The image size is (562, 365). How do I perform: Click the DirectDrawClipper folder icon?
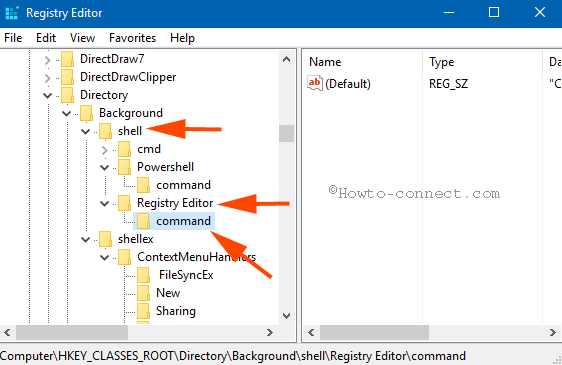click(67, 77)
